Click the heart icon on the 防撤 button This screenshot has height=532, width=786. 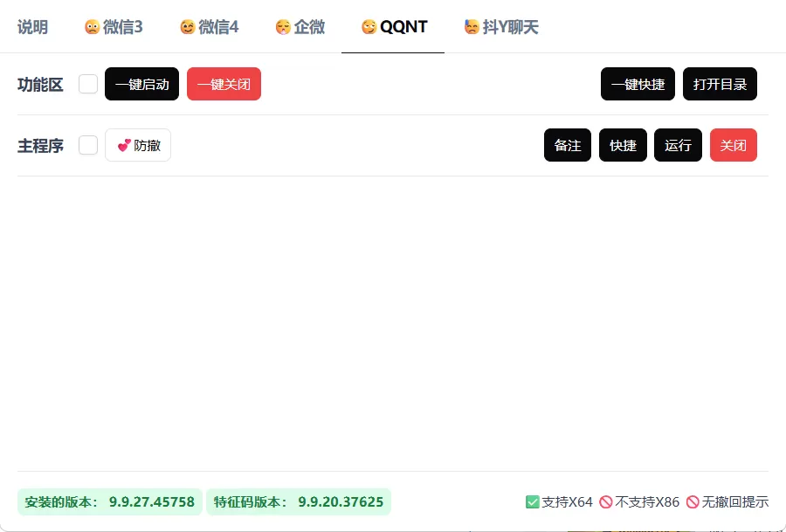coord(123,144)
